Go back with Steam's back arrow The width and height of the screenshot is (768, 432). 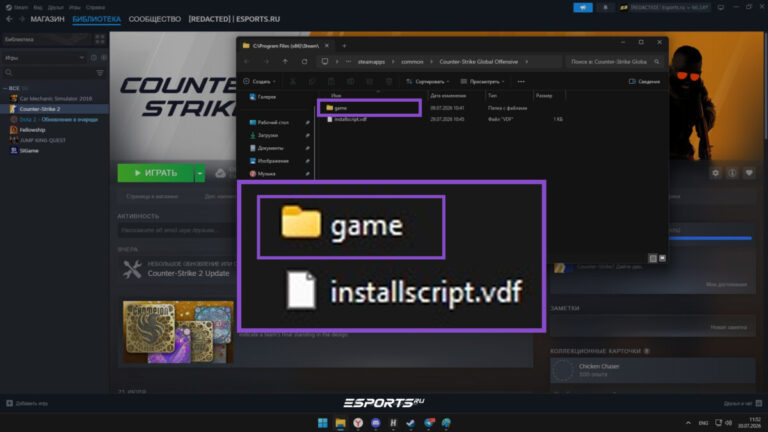9,19
